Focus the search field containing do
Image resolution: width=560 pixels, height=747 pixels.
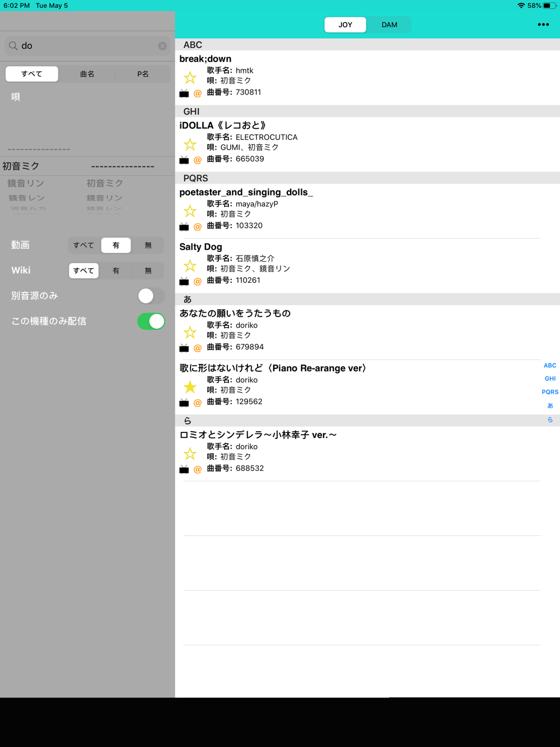click(x=87, y=46)
